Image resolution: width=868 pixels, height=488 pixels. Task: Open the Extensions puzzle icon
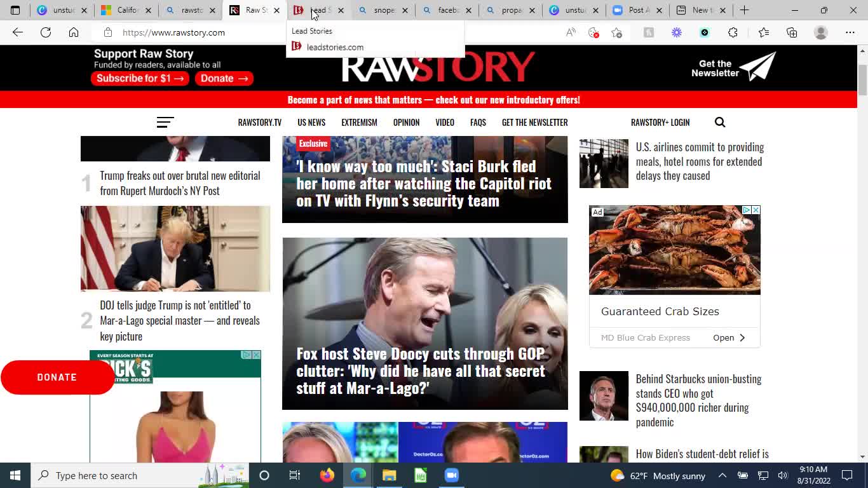(733, 32)
